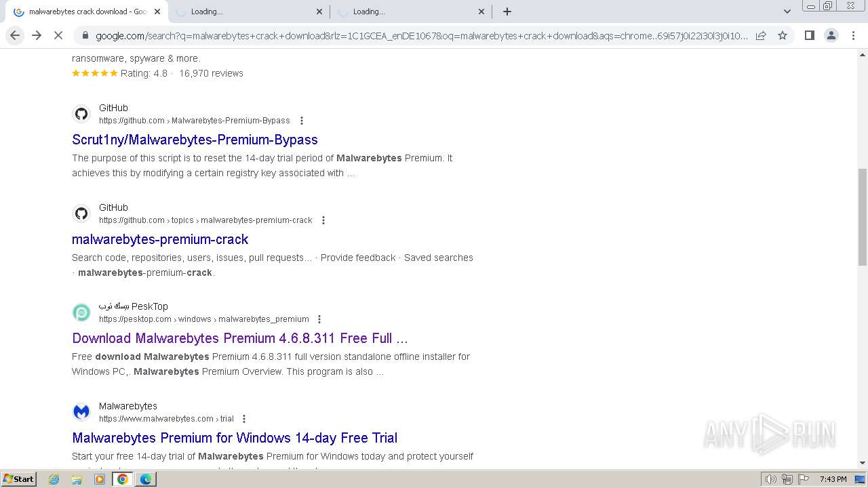Click the address bar URL

point(422,36)
